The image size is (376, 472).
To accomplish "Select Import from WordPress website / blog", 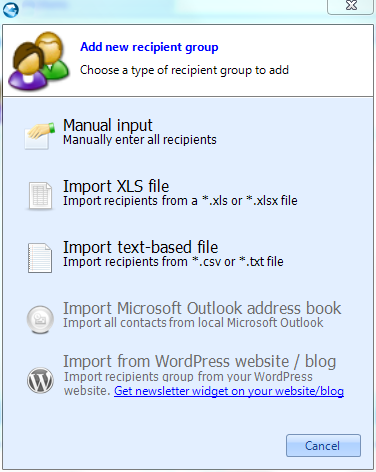I will point(200,361).
